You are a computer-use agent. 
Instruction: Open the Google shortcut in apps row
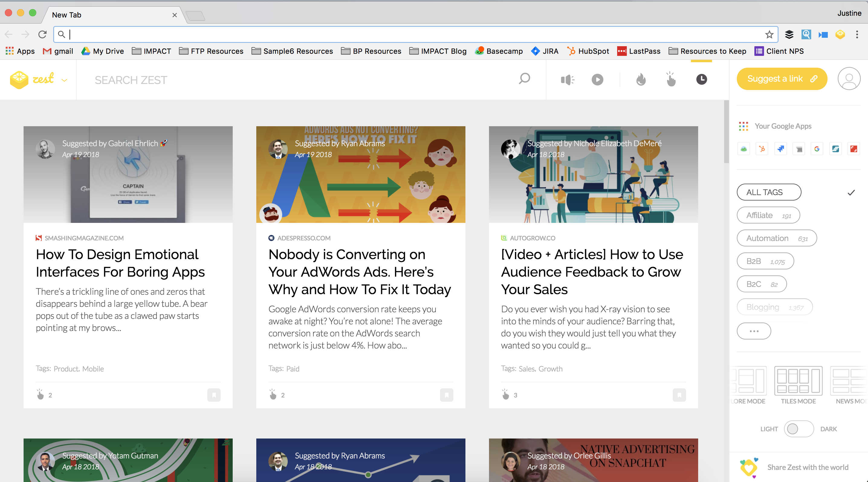click(x=817, y=149)
